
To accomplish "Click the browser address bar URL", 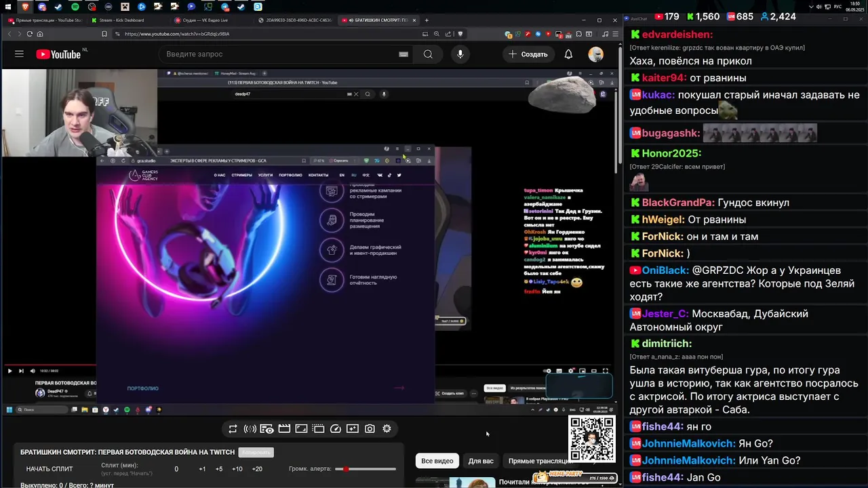I will point(176,34).
